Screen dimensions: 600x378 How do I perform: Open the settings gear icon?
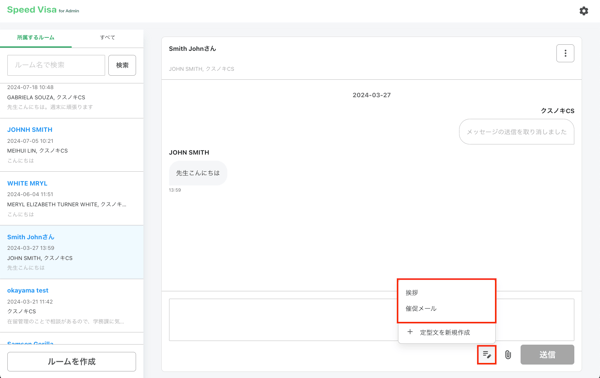(x=584, y=11)
